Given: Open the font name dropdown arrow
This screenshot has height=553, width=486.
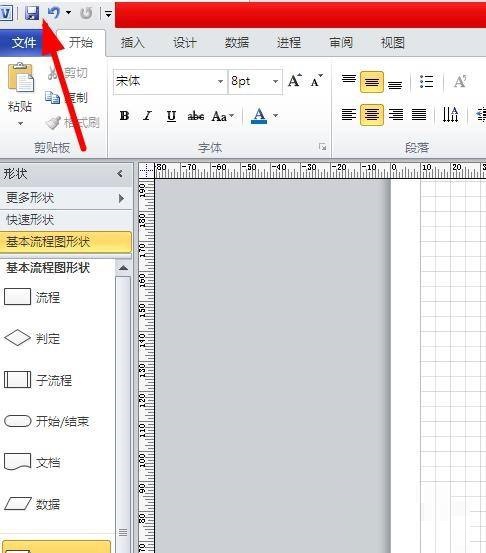Looking at the screenshot, I should (220, 81).
